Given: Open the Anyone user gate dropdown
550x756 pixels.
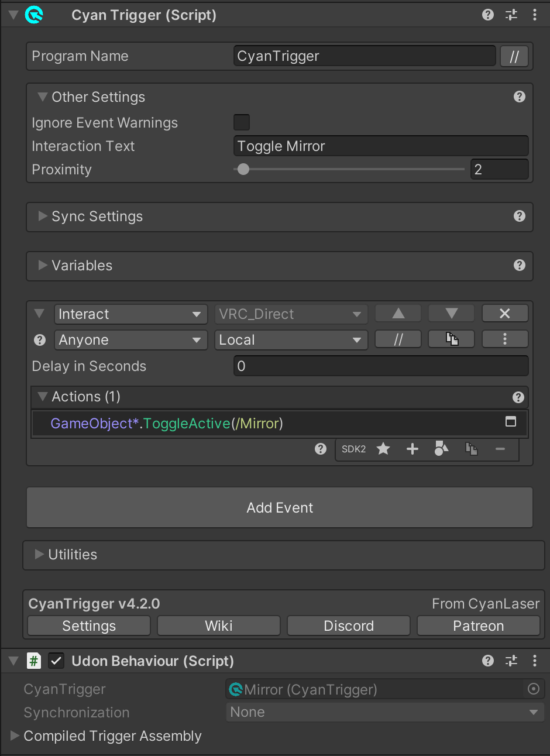Looking at the screenshot, I should [130, 340].
